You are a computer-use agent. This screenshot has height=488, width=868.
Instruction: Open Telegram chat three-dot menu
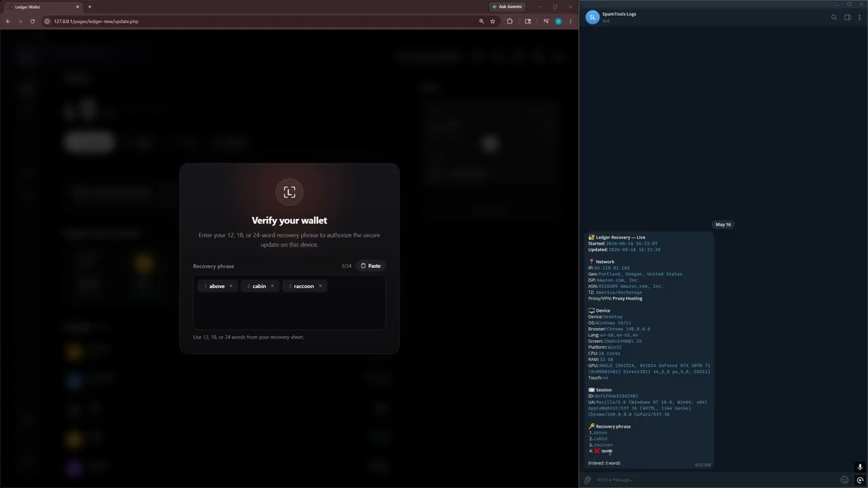click(860, 17)
